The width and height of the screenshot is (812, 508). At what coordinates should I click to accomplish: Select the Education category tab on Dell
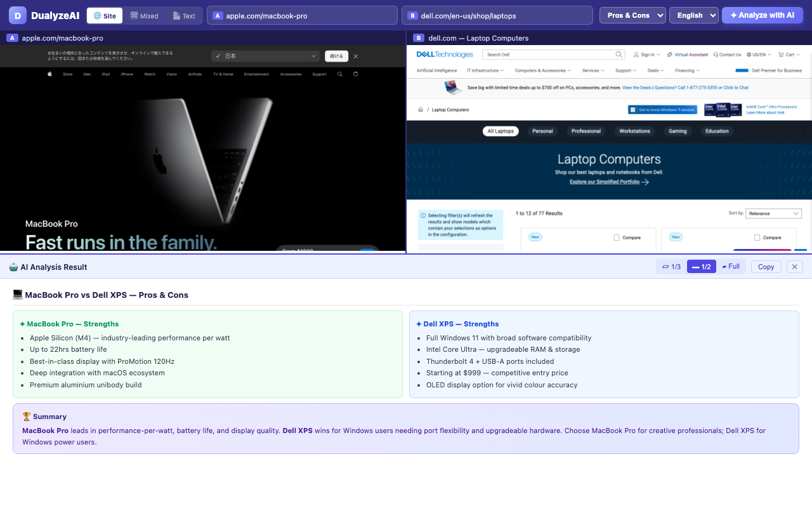point(717,131)
